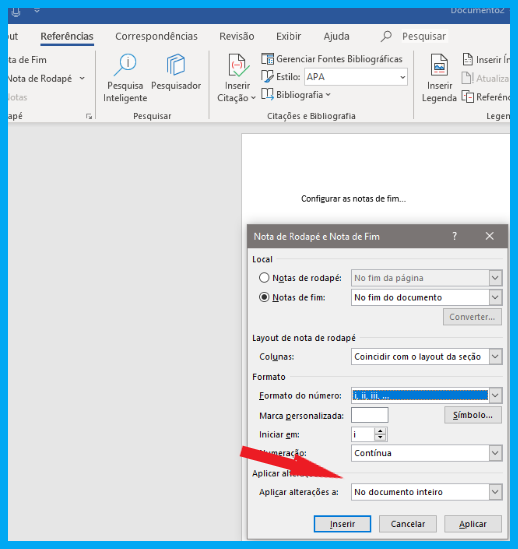Click the search magnifier icon
Image resolution: width=518 pixels, height=549 pixels.
(386, 36)
